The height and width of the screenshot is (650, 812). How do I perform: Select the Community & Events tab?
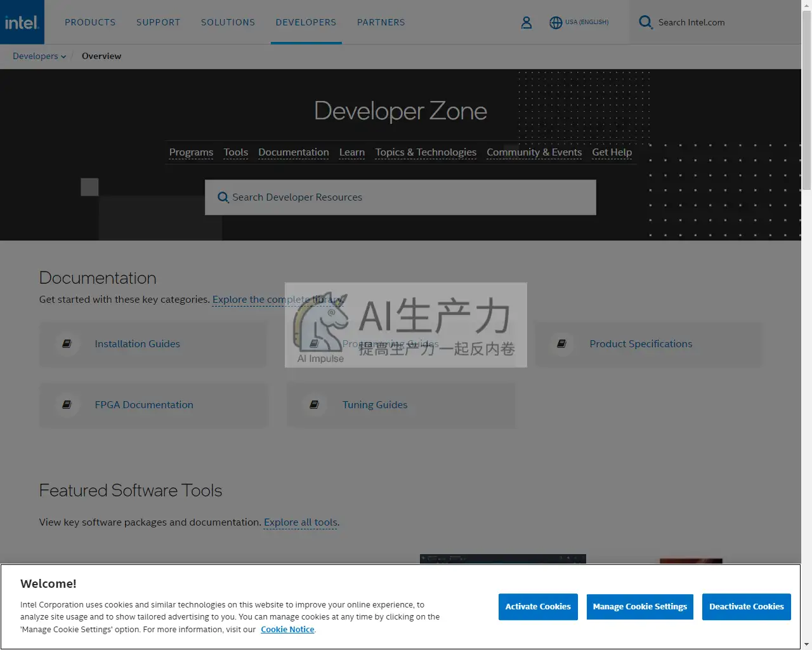(x=534, y=152)
